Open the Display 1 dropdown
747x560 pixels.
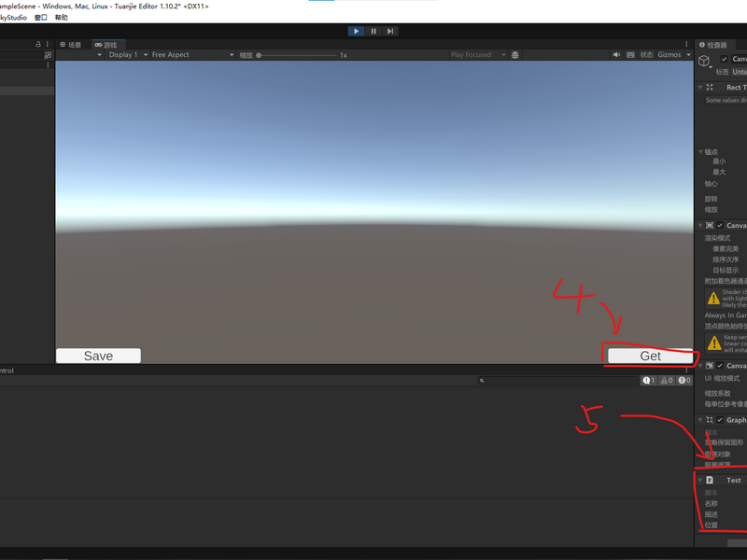tap(125, 55)
